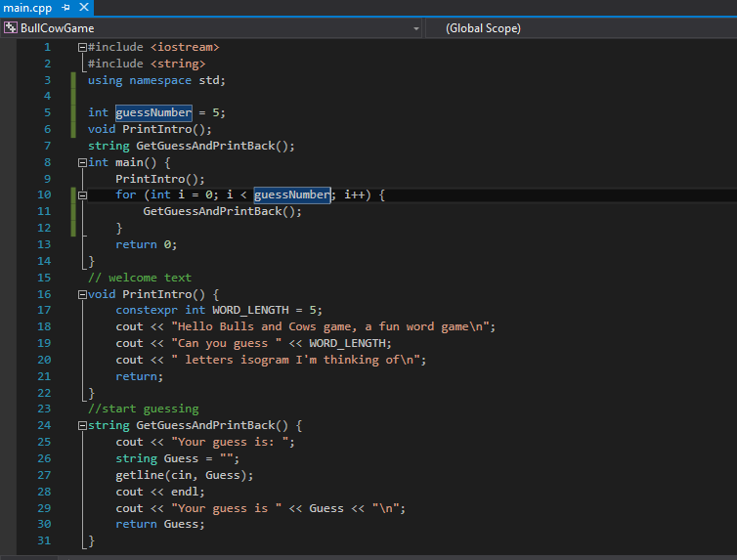
Task: Open the BullCowGame project dropdown
Action: click(415, 28)
